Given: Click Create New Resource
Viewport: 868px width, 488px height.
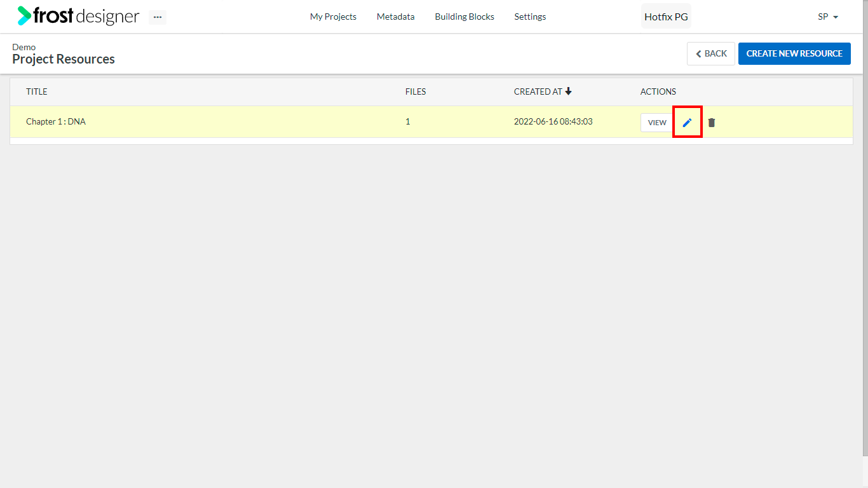Looking at the screenshot, I should point(794,53).
